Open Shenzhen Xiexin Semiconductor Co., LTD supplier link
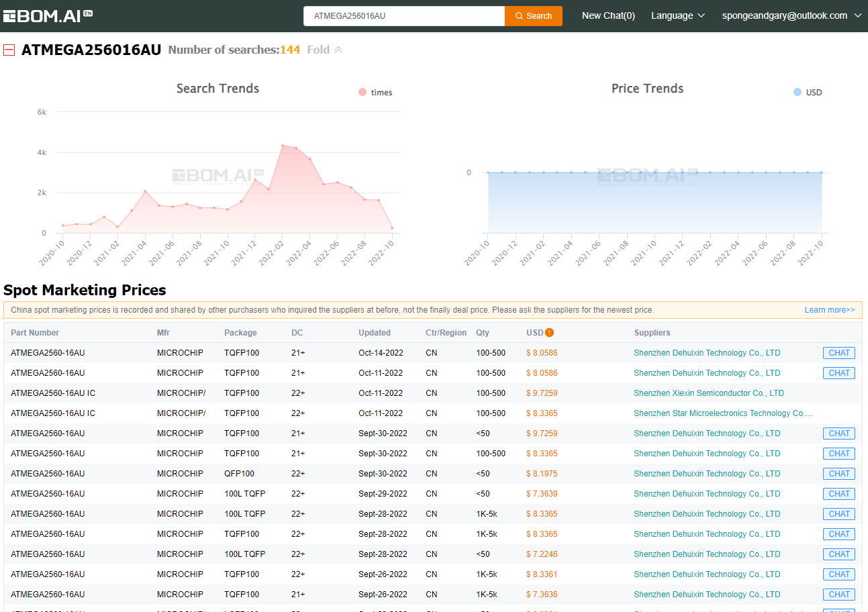Image resolution: width=868 pixels, height=612 pixels. tap(709, 393)
